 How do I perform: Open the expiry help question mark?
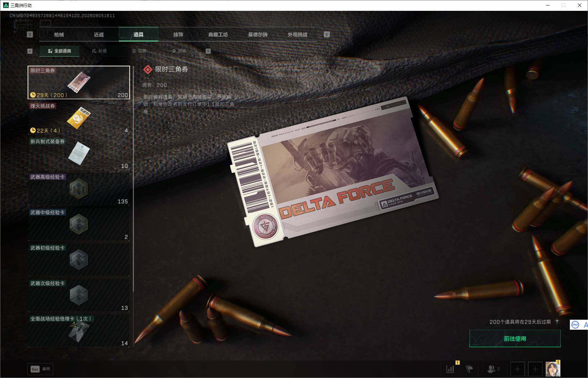557,322
